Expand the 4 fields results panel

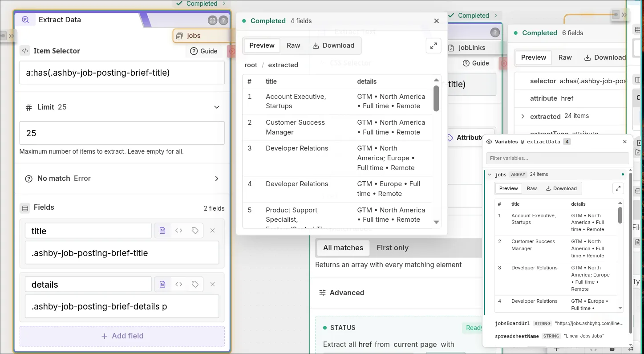click(433, 45)
